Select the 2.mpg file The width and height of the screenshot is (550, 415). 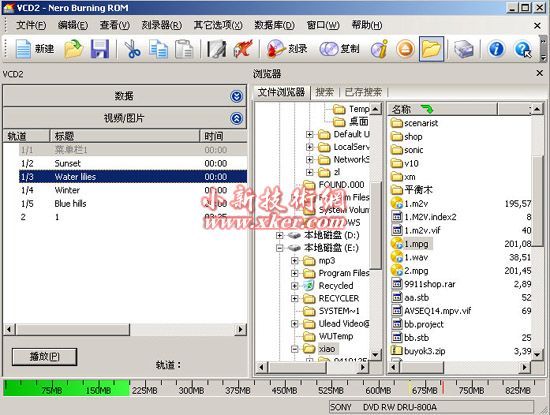410,271
